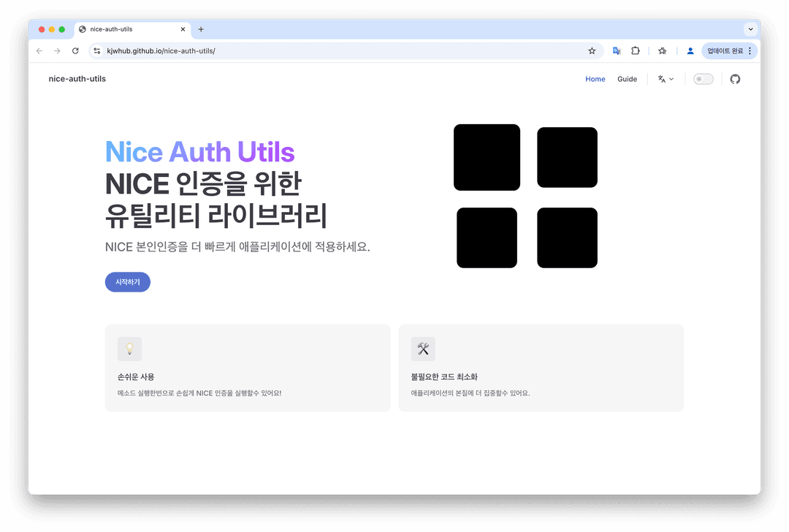
Task: Click the browser back arrow
Action: [x=39, y=51]
